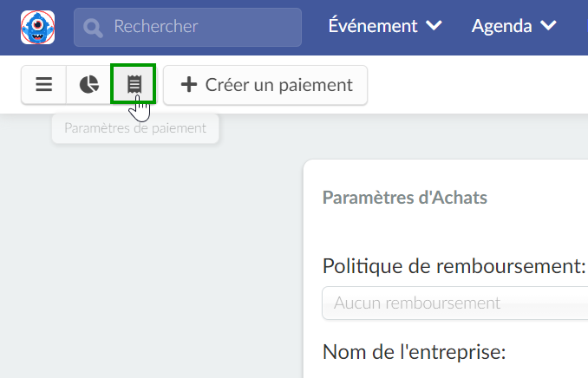Open the payments list view icon

click(x=44, y=84)
